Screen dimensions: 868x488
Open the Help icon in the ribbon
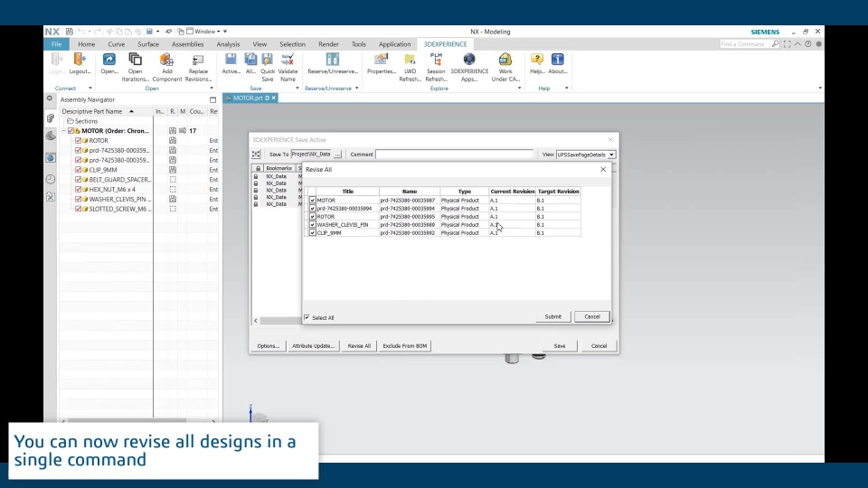(536, 60)
